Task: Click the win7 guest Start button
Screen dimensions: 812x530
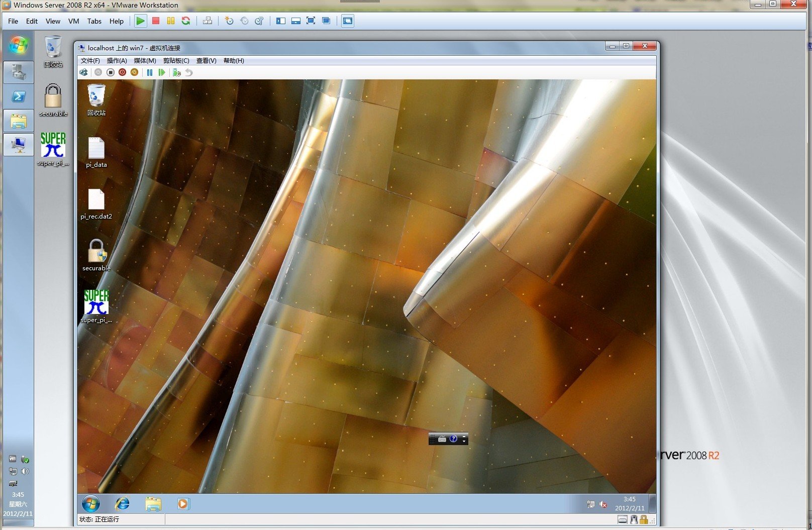Action: tap(91, 503)
